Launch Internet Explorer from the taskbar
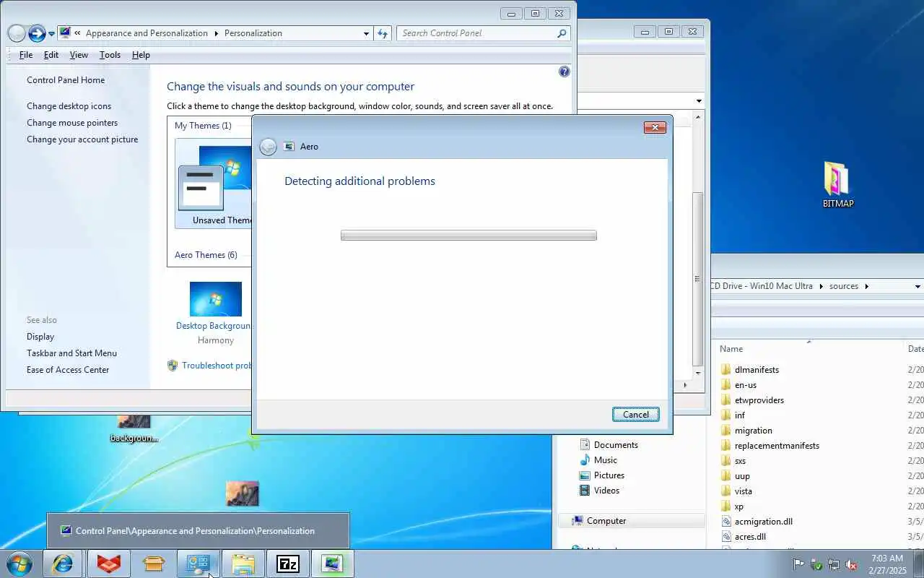The width and height of the screenshot is (924, 578). pyautogui.click(x=63, y=564)
